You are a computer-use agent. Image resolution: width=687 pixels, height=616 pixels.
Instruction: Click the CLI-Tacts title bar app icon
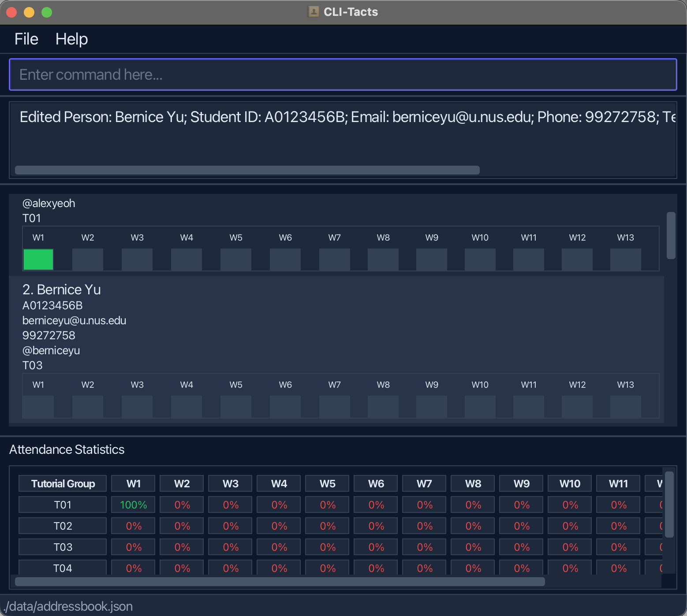313,12
